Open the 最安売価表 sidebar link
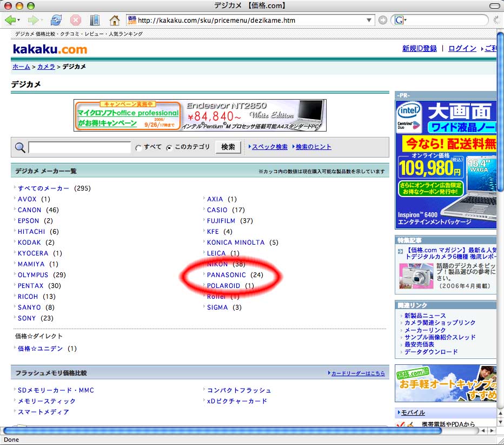The width and height of the screenshot is (504, 445). point(419,344)
